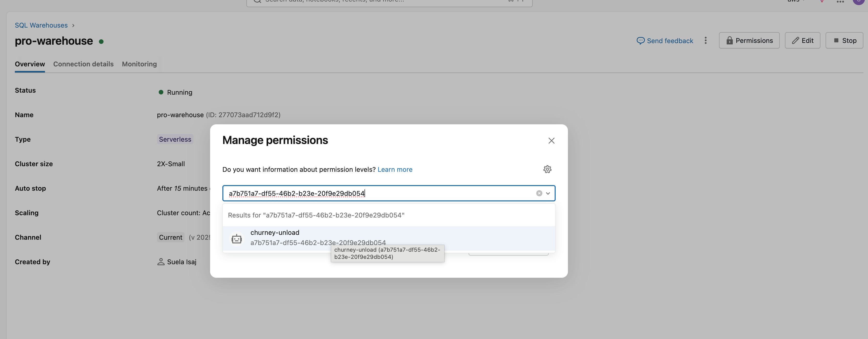The height and width of the screenshot is (339, 868).
Task: Go back to SQL Warehouses breadcrumb
Action: point(41,25)
